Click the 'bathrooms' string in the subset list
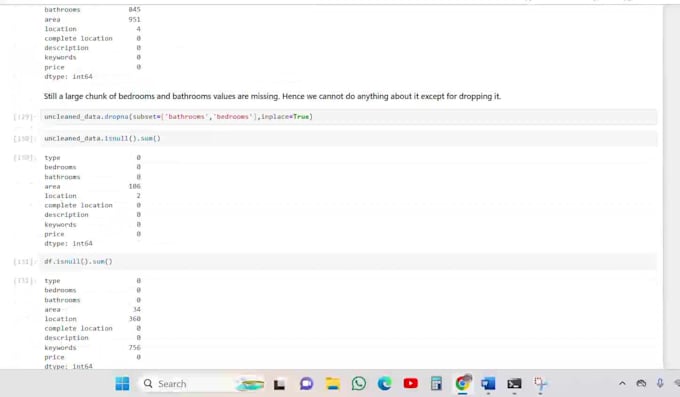Screen dimensions: 680x397 [x=186, y=117]
